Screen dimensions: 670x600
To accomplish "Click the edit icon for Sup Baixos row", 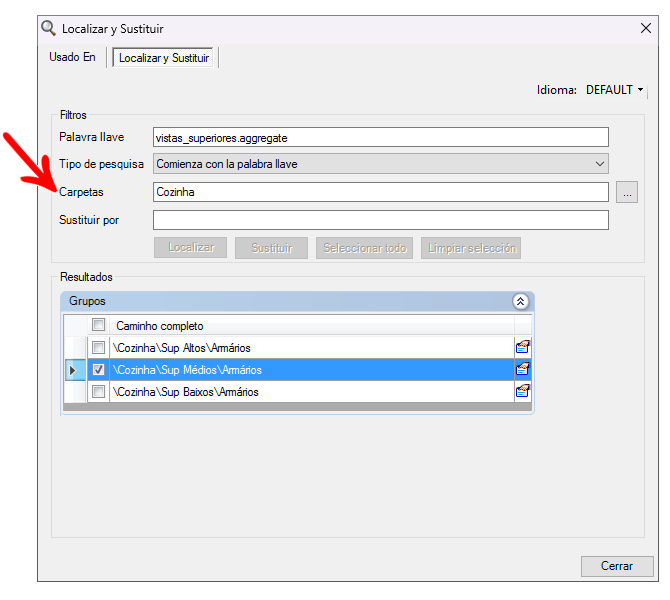I will coord(523,392).
